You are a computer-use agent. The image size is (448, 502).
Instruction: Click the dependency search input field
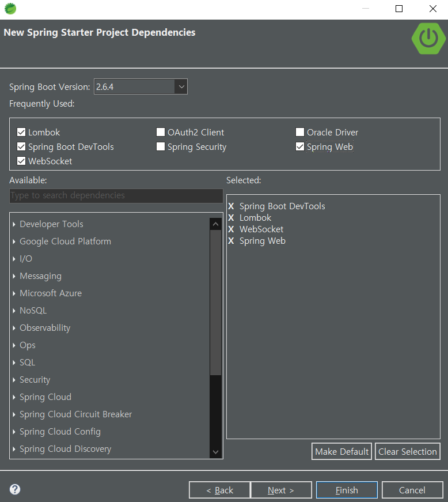pos(116,195)
